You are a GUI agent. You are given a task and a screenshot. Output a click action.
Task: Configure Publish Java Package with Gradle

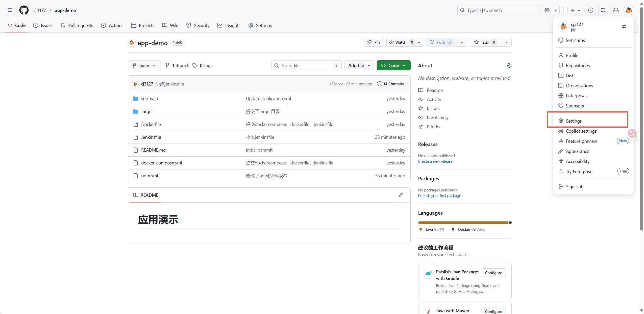pyautogui.click(x=493, y=273)
